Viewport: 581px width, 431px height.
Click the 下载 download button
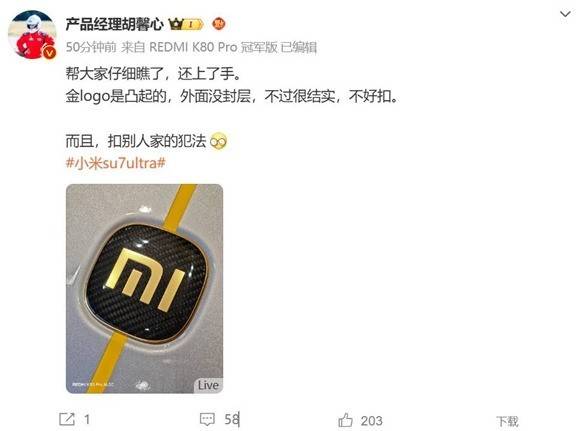pyautogui.click(x=507, y=421)
